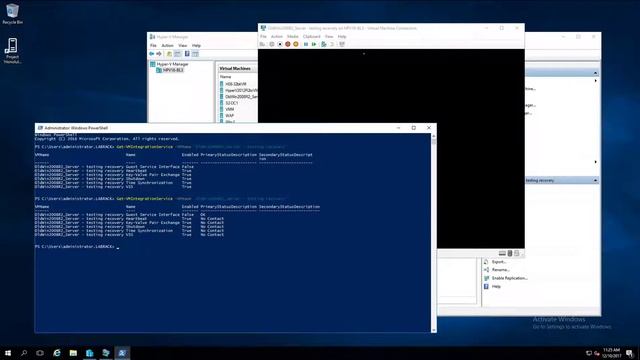The height and width of the screenshot is (360, 640).
Task: Click Name column header in Virtual Machines list
Action: click(x=225, y=77)
